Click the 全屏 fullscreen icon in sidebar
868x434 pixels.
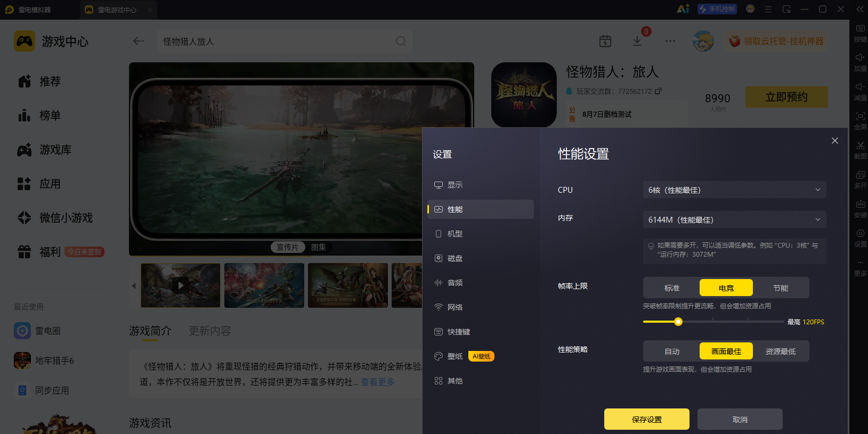tap(861, 120)
